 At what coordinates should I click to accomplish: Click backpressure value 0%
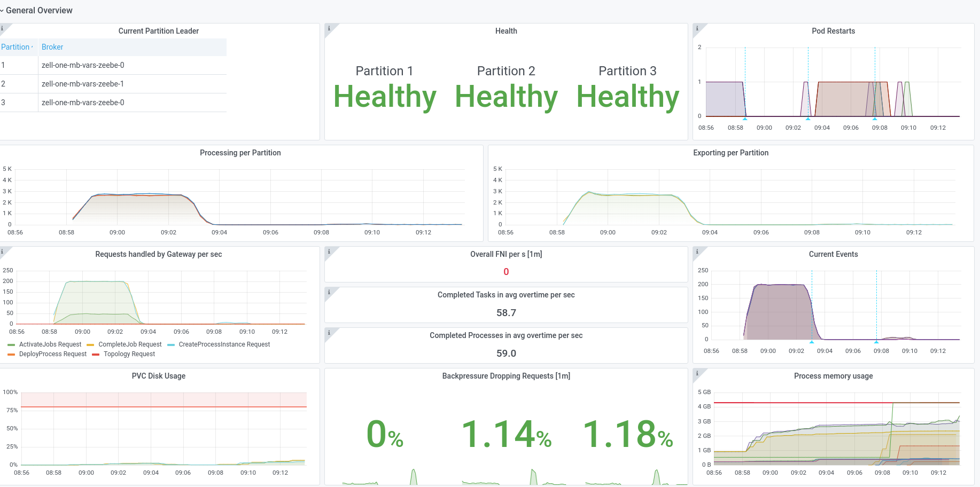(x=385, y=434)
